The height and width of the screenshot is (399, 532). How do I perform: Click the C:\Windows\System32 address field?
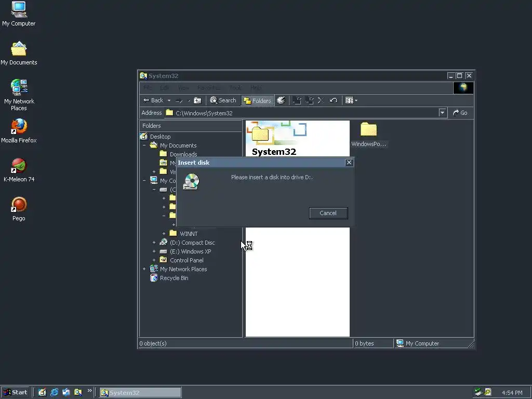click(302, 113)
